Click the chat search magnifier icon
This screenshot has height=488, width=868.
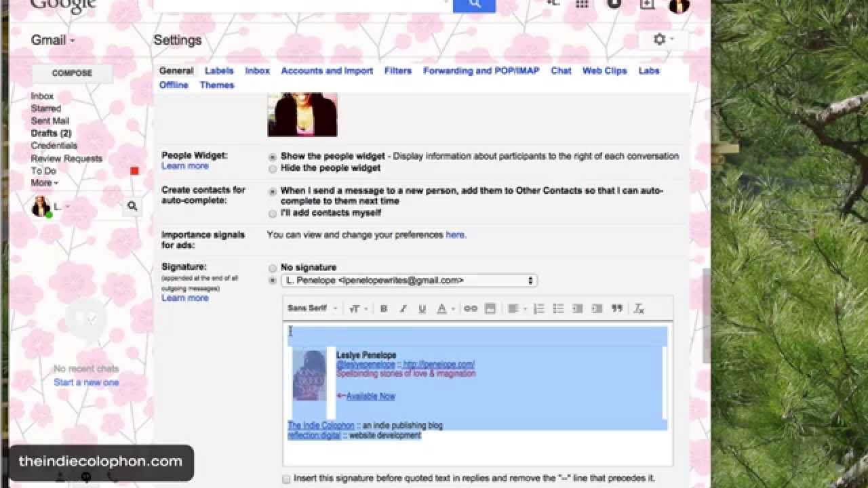coord(132,206)
